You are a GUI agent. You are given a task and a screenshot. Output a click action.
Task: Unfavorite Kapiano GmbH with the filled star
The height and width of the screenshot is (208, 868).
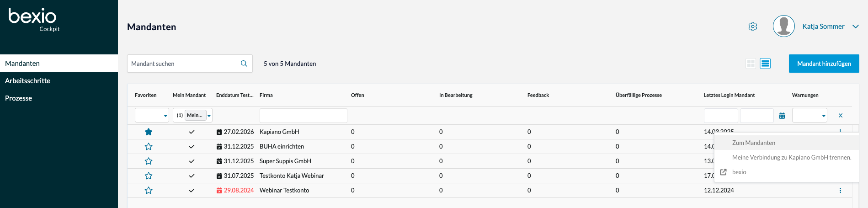click(x=149, y=132)
